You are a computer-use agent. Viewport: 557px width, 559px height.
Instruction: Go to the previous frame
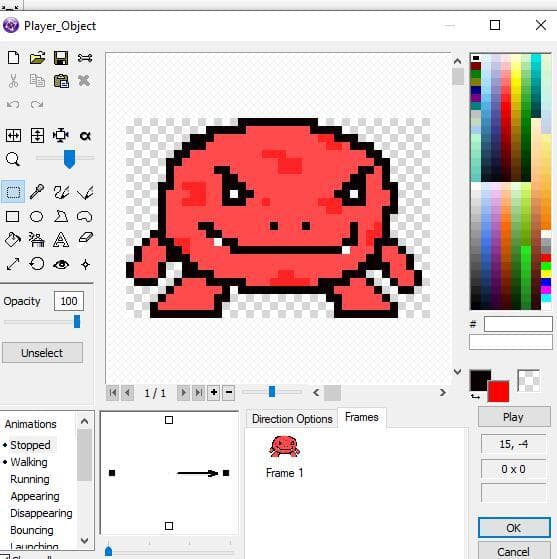(x=127, y=393)
